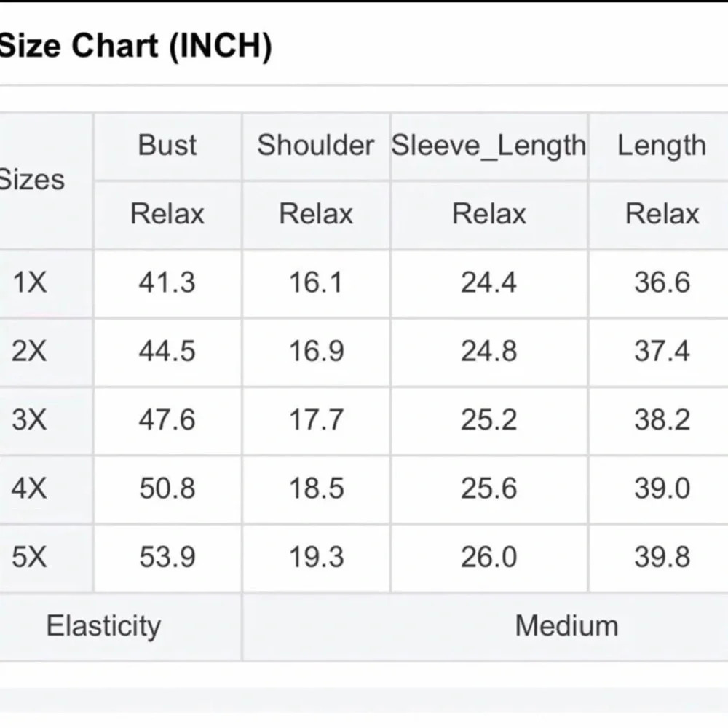Click the Size Chart (INCH) heading

[135, 47]
